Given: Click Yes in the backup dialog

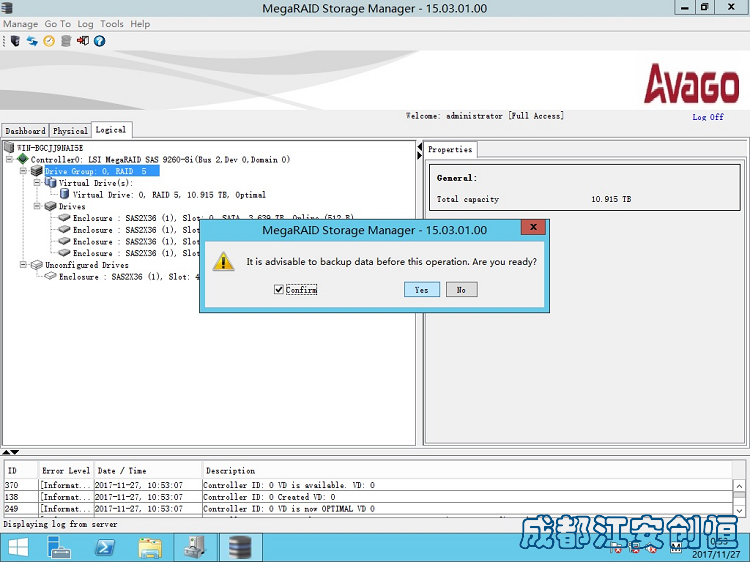Looking at the screenshot, I should [421, 289].
